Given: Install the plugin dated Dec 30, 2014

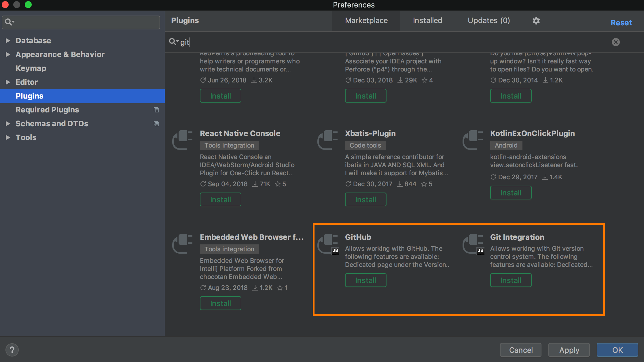Looking at the screenshot, I should [x=511, y=96].
